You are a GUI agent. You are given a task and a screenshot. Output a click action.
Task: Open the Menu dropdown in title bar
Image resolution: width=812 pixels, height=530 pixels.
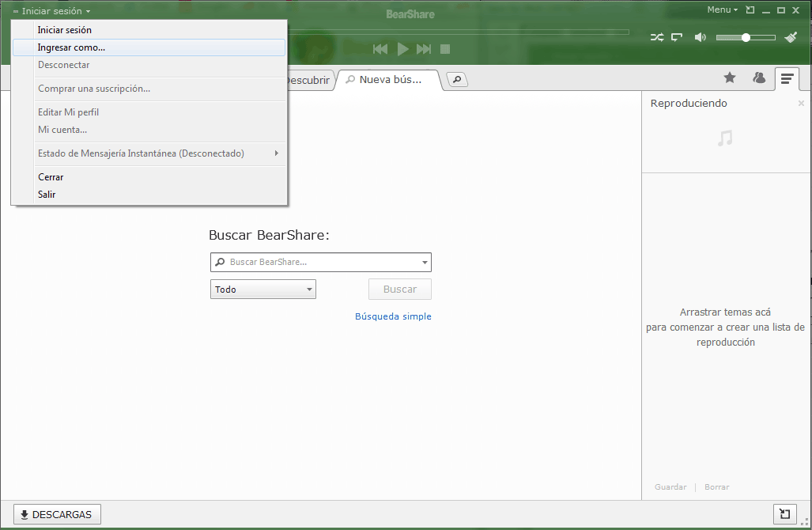[x=723, y=9]
